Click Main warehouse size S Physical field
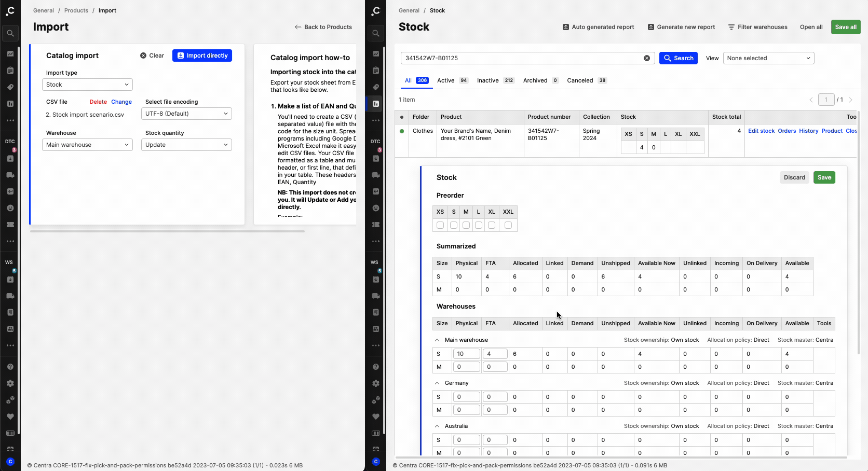Image resolution: width=868 pixels, height=471 pixels. 466,354
